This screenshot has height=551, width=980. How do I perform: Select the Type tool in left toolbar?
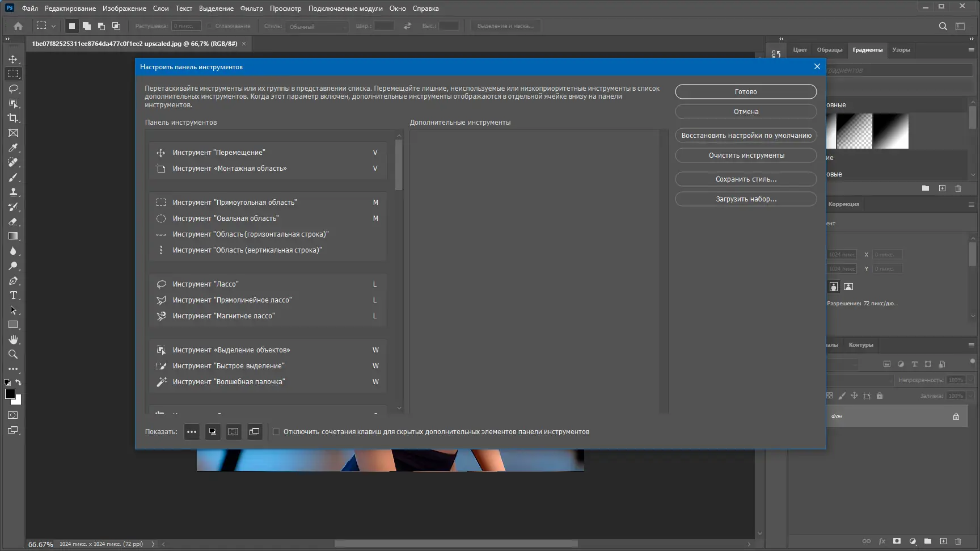click(x=13, y=295)
